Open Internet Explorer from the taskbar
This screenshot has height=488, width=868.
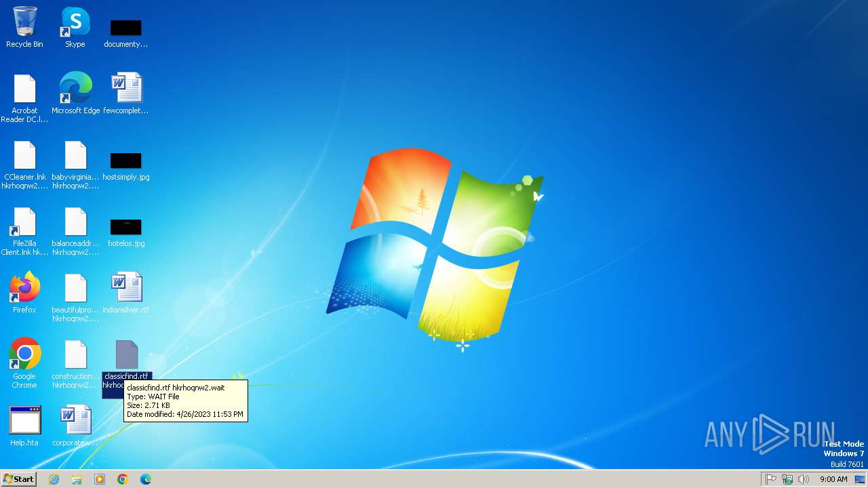pos(54,479)
